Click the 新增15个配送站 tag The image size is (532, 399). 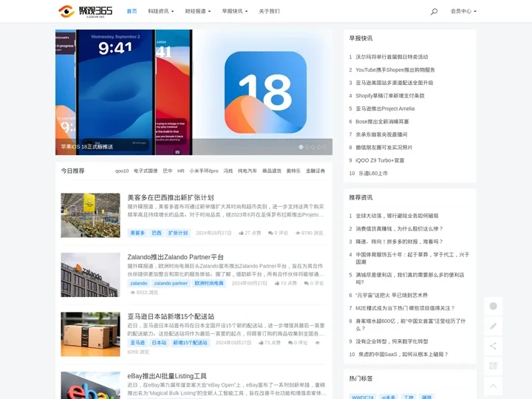coord(191,343)
